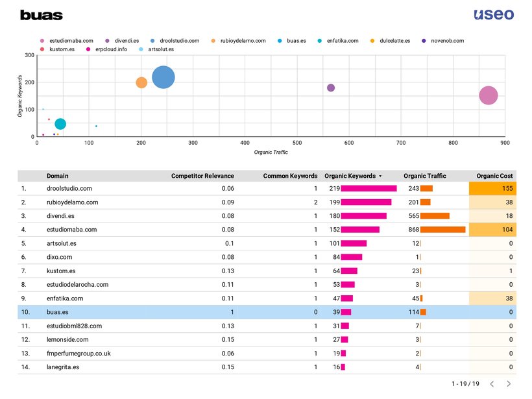The width and height of the screenshot is (532, 399).
Task: Toggle artsolut.es series in legend
Action: [x=160, y=49]
